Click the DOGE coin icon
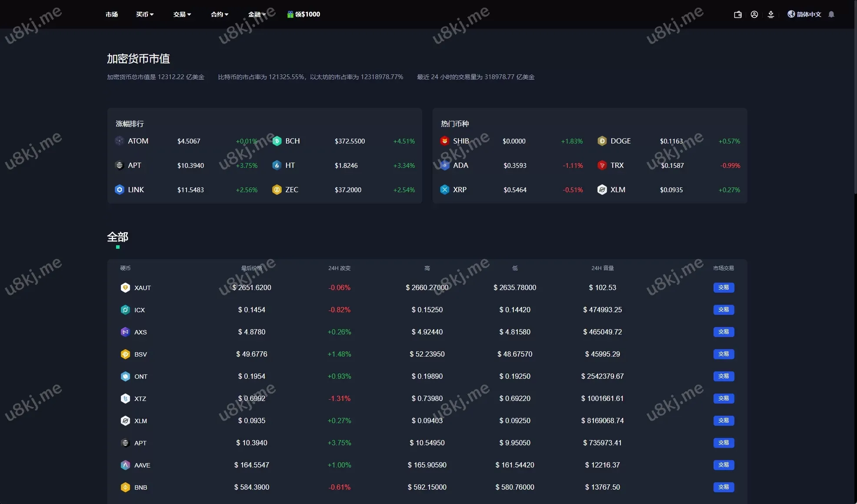Image resolution: width=857 pixels, height=504 pixels. pyautogui.click(x=602, y=141)
